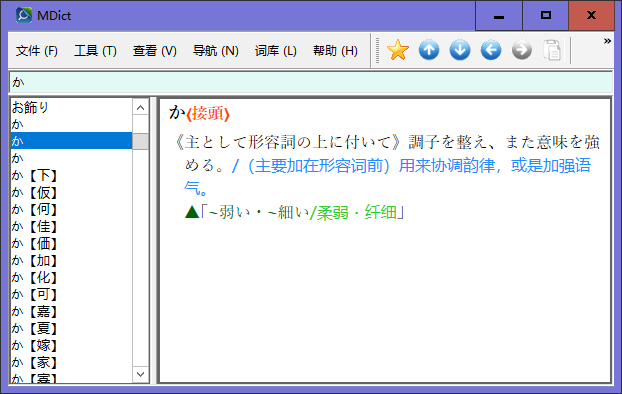
Task: Click the search input field containing か
Action: coord(311,82)
